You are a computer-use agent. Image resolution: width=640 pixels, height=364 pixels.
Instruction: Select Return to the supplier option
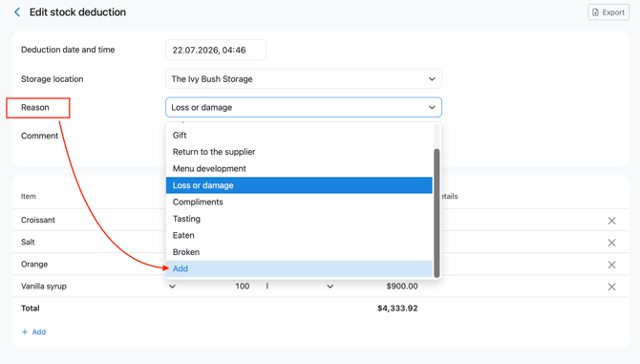[x=299, y=152]
